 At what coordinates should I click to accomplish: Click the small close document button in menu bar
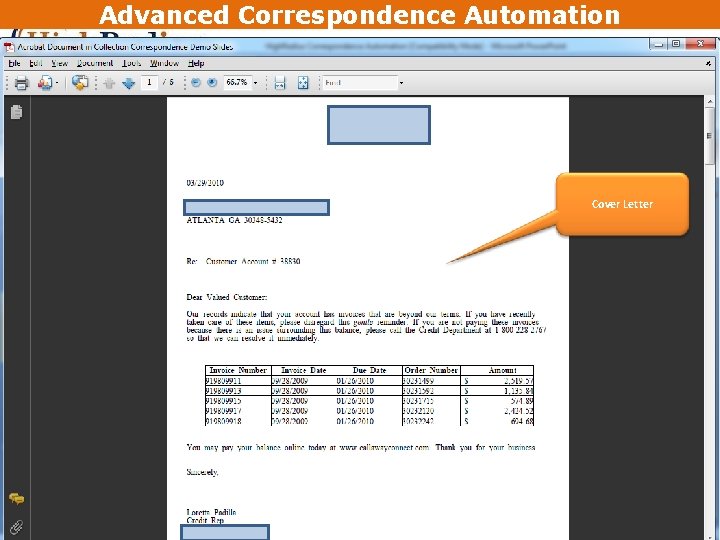(x=709, y=63)
